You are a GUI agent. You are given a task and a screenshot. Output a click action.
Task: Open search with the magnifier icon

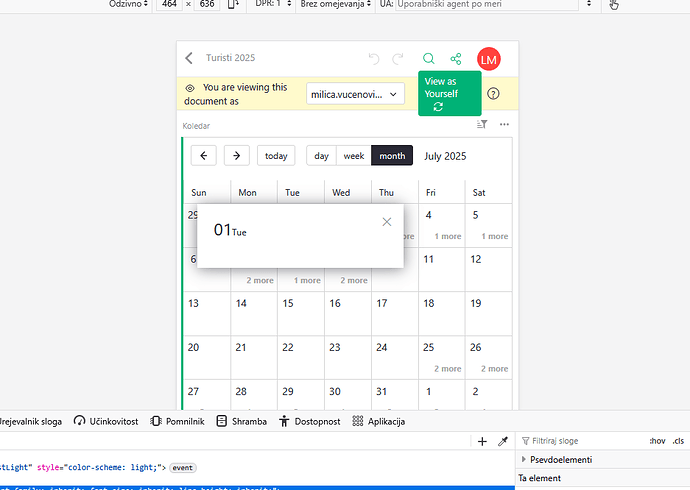pos(429,59)
